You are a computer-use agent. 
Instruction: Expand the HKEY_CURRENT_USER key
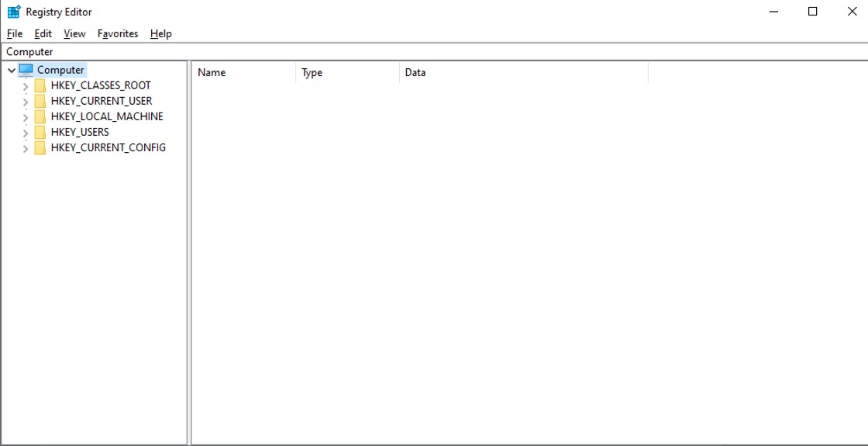tap(25, 102)
